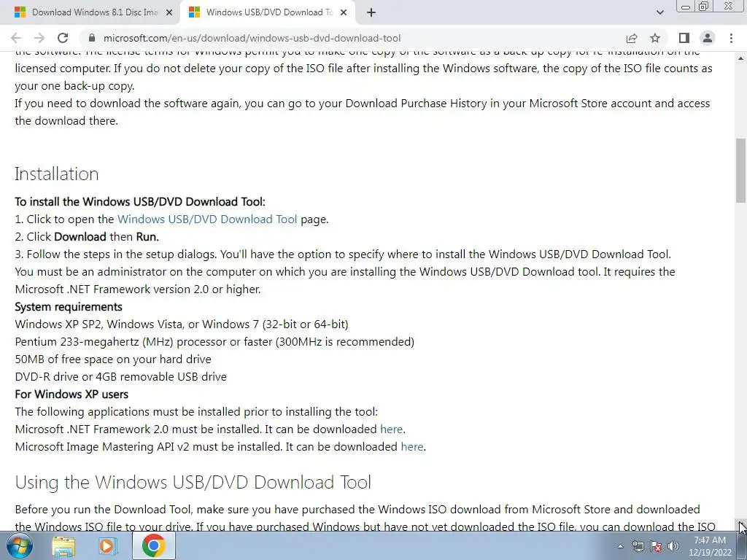The width and height of the screenshot is (747, 560).
Task: Click the 'For Windows XP users' text
Action: 71,394
